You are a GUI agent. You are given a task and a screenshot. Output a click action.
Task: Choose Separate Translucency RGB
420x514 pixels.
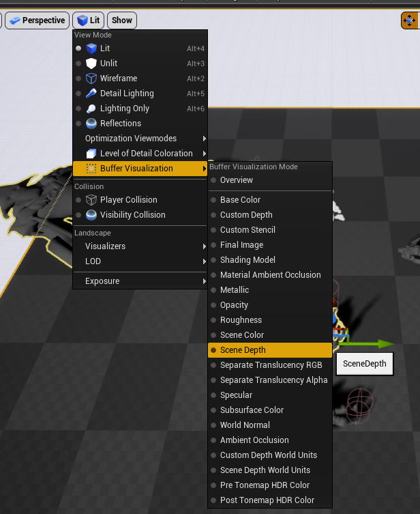[x=270, y=365]
